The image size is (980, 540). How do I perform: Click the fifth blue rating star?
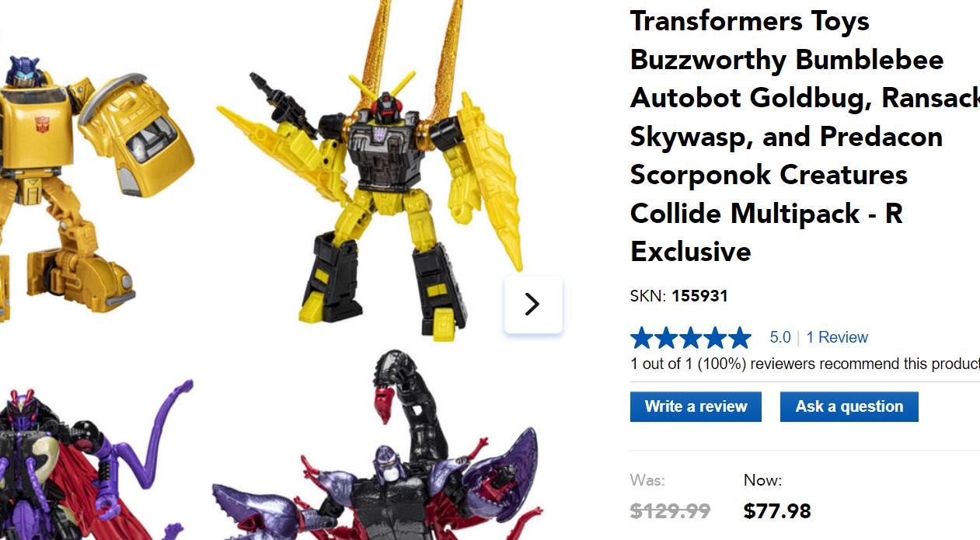[x=739, y=337]
